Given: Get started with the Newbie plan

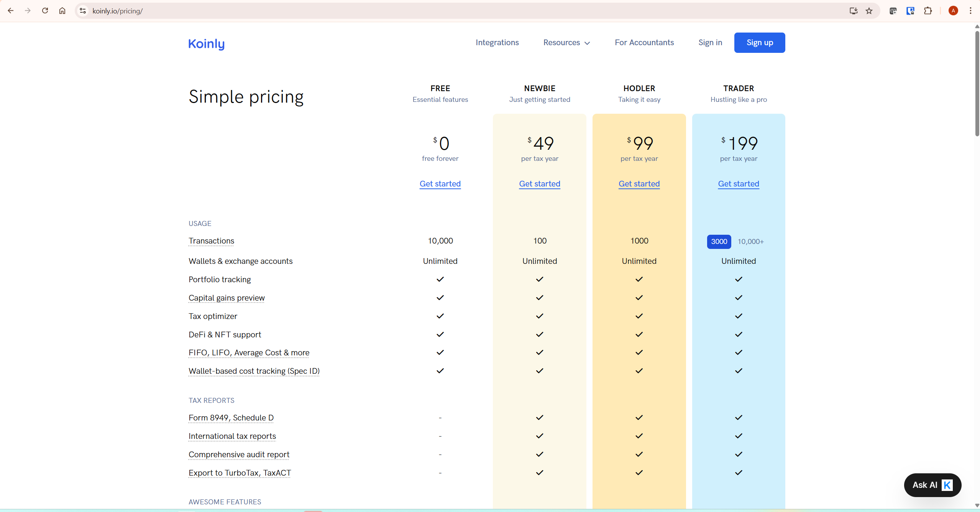Looking at the screenshot, I should point(539,184).
